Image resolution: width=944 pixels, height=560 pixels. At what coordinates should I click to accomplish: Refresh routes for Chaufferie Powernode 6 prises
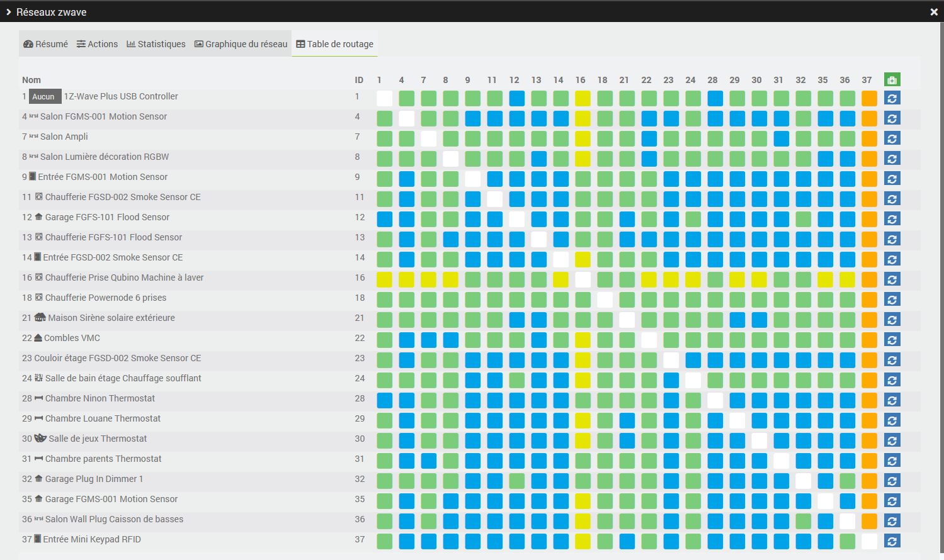[x=892, y=299]
